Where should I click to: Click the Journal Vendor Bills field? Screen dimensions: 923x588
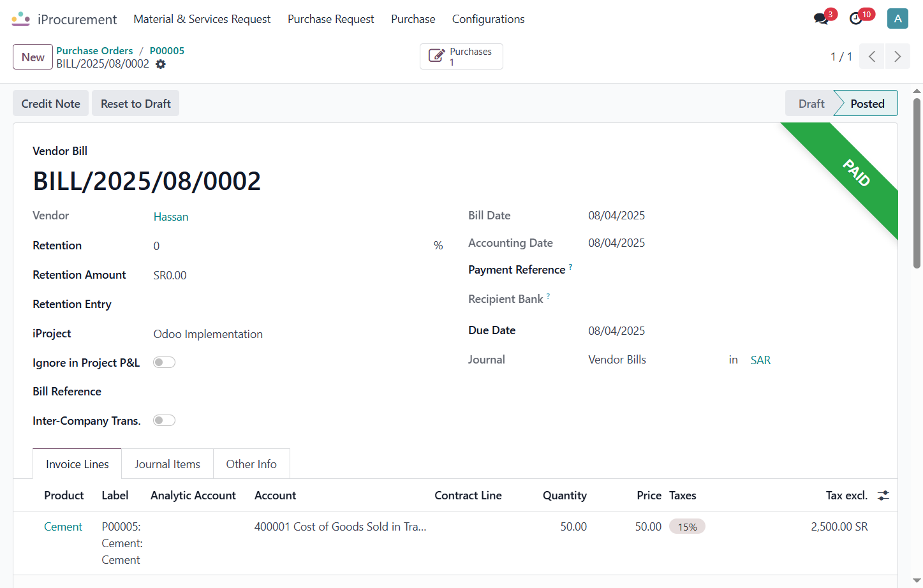pyautogui.click(x=617, y=360)
